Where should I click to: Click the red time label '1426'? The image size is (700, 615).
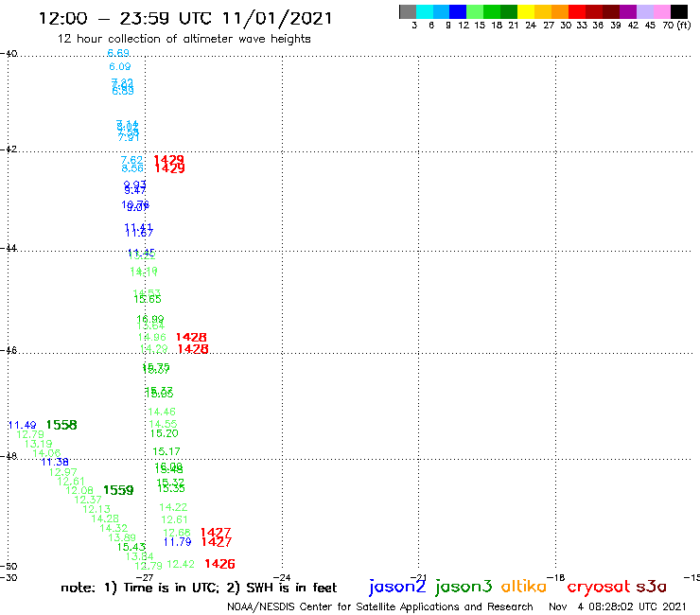click(x=219, y=564)
